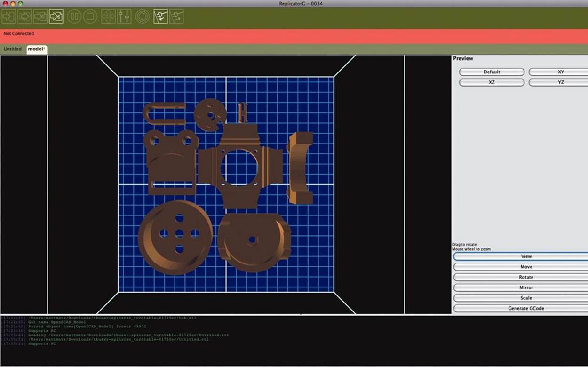Choose the Move tool button
Image resolution: width=588 pixels, height=367 pixels.
pyautogui.click(x=521, y=267)
